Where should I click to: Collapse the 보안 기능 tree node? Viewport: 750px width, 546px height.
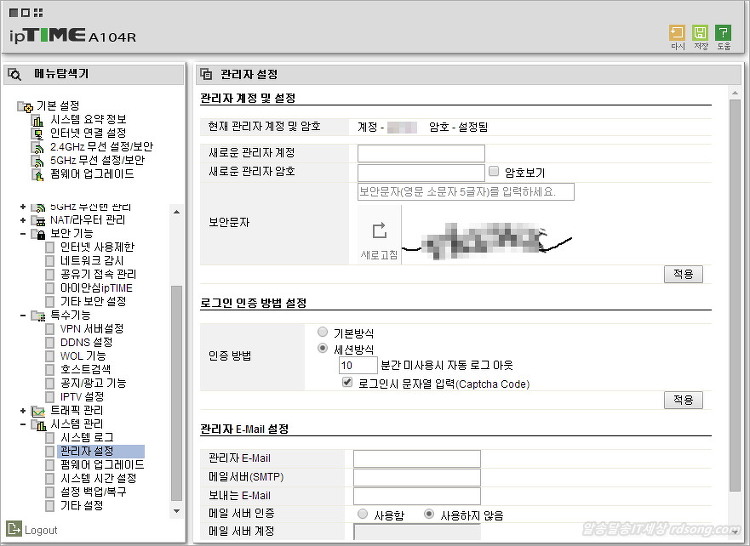click(x=23, y=233)
